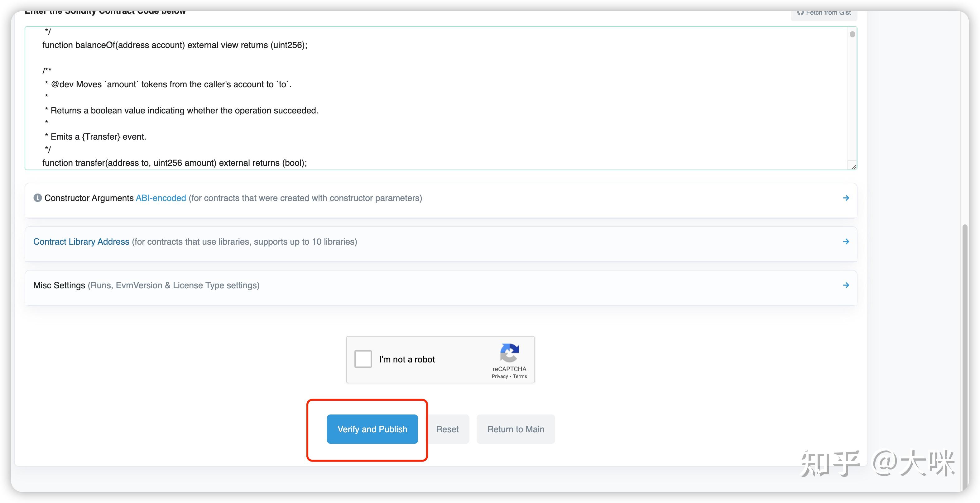Expand Misc Settings section arrow

(846, 285)
